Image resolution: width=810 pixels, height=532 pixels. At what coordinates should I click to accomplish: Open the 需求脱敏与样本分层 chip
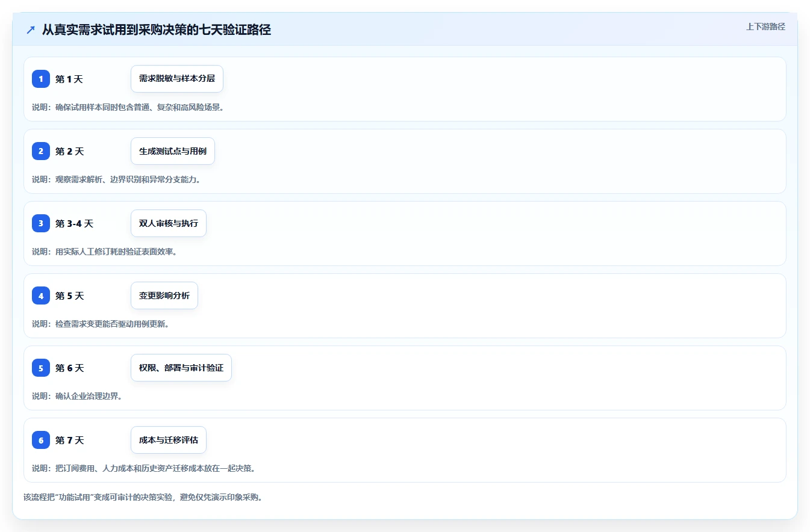click(x=177, y=79)
